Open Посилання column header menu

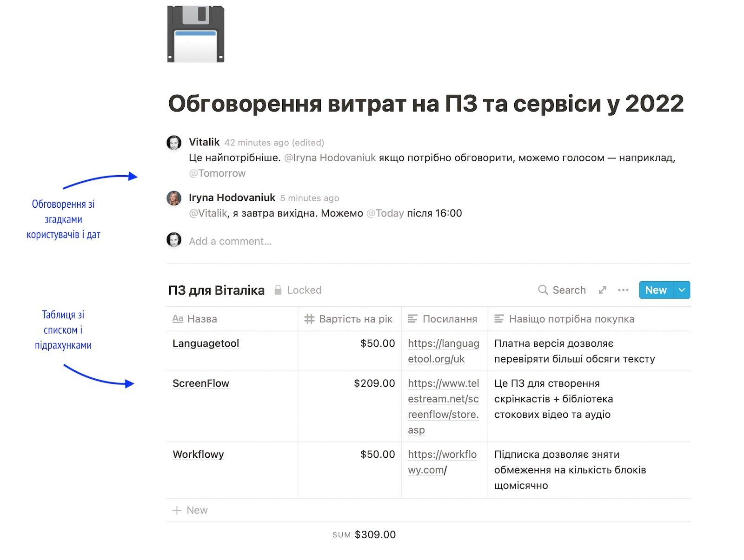(445, 319)
